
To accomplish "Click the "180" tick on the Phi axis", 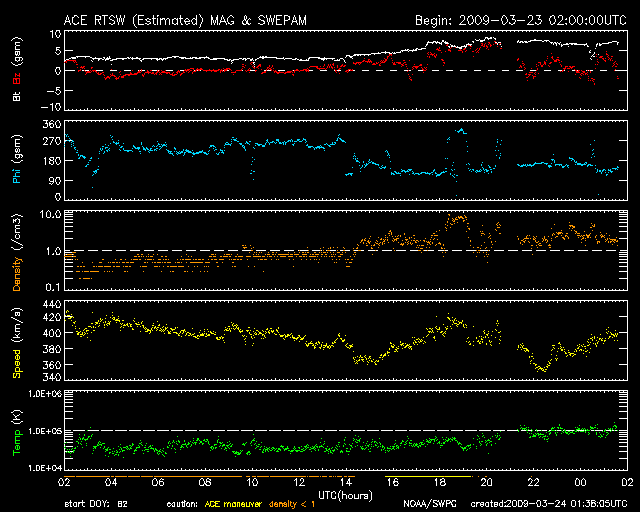I will click(52, 161).
